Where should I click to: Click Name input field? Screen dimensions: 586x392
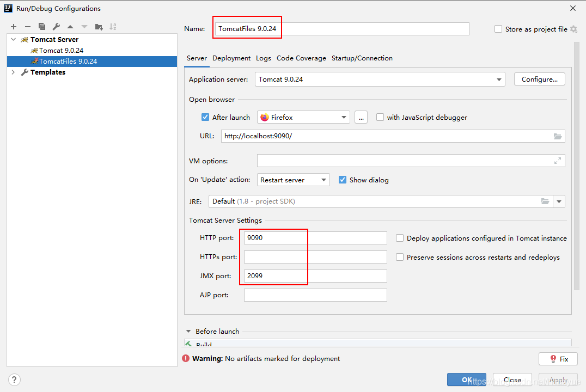[x=342, y=29]
